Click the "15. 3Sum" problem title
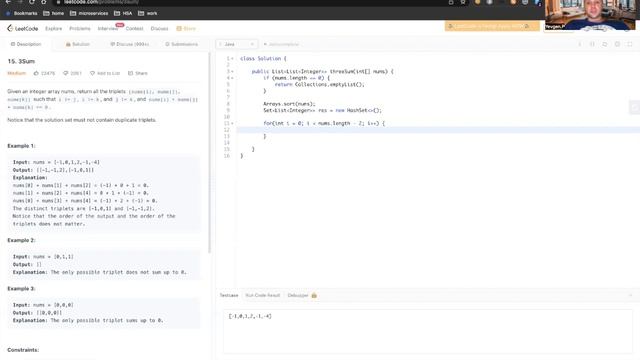This screenshot has width=640, height=360. [21, 61]
